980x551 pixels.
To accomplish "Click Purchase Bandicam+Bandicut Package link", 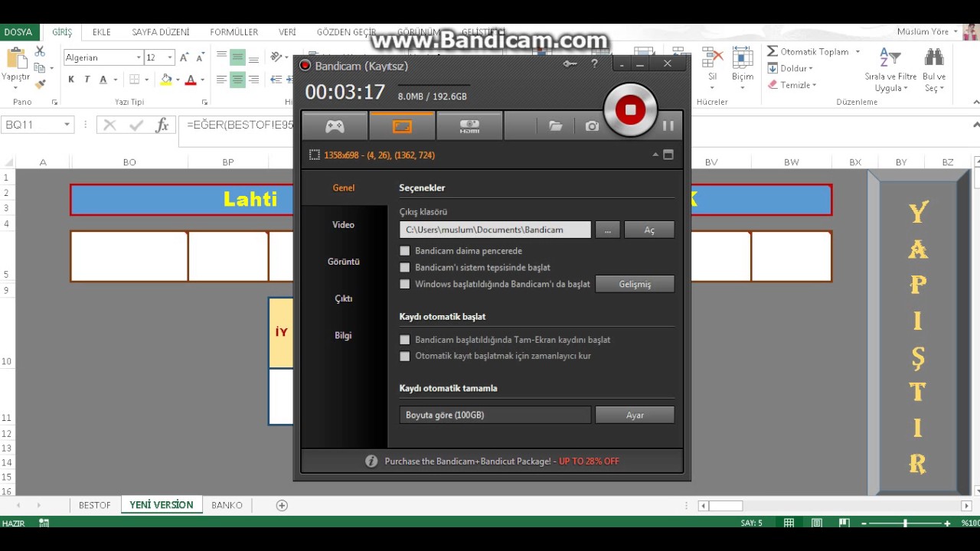I will point(501,461).
